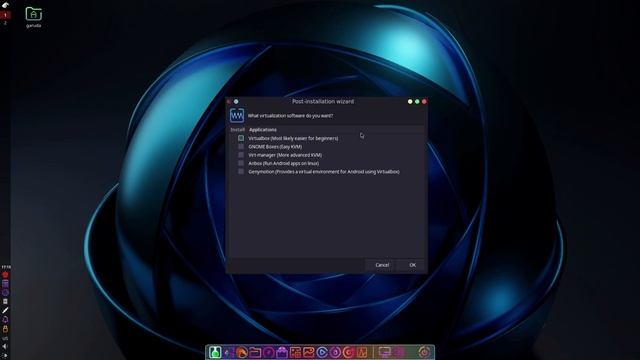The height and width of the screenshot is (360, 640).
Task: Click the power icon at dock end
Action: click(x=424, y=352)
